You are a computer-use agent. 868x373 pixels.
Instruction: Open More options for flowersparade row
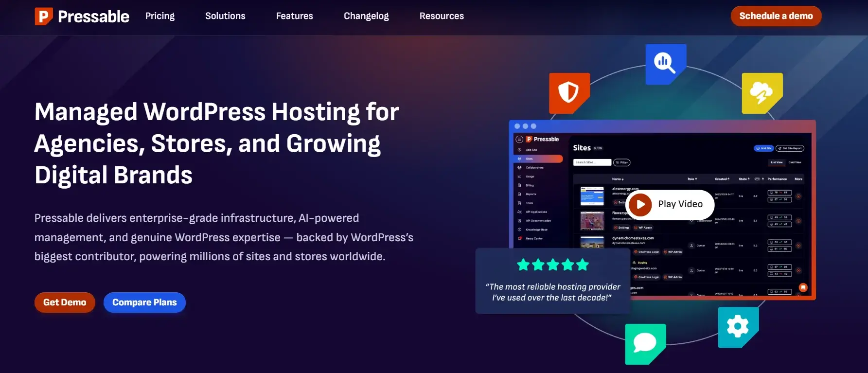tap(798, 221)
